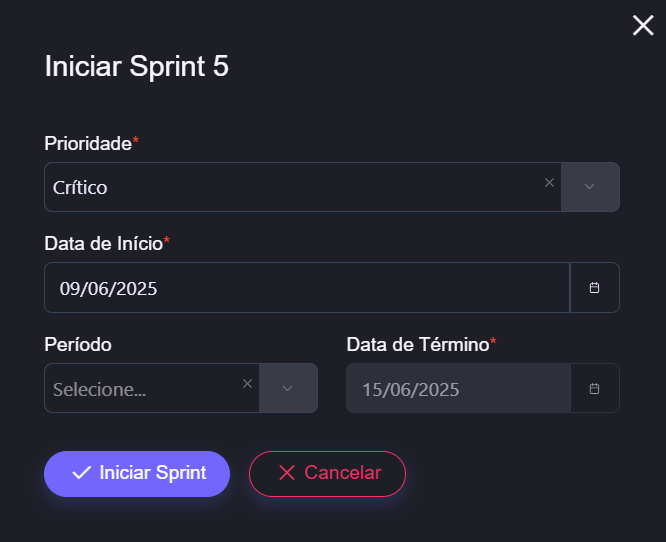Click the Data de Término date field
Viewport: 666px width, 542px height.
457,389
